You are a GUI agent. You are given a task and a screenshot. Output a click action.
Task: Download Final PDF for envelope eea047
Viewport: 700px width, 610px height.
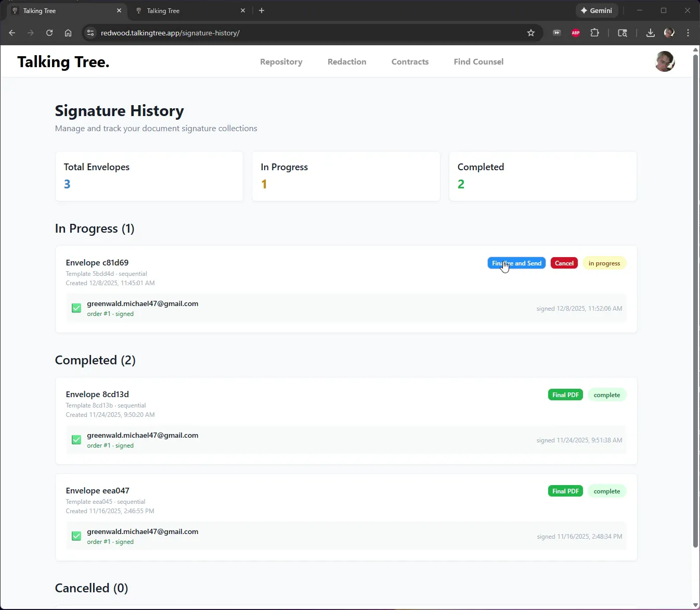tap(565, 491)
